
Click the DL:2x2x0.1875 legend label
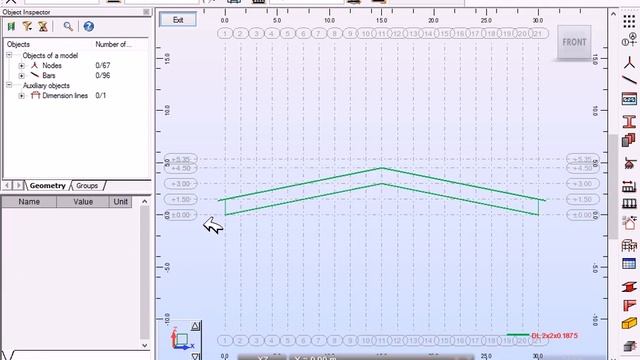[554, 336]
